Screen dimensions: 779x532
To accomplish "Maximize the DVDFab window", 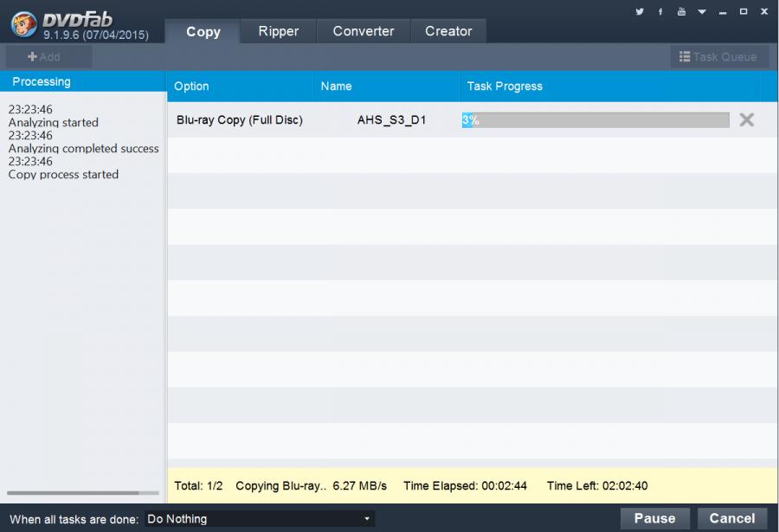I will (744, 11).
